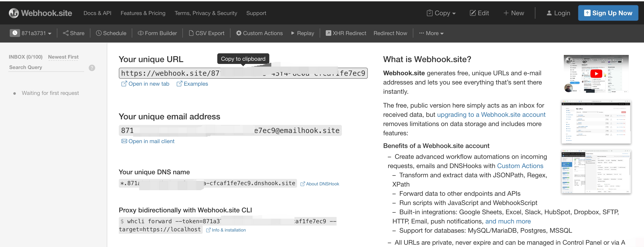The height and width of the screenshot is (247, 644).
Task: Open Custom Actions
Action: pos(259,33)
